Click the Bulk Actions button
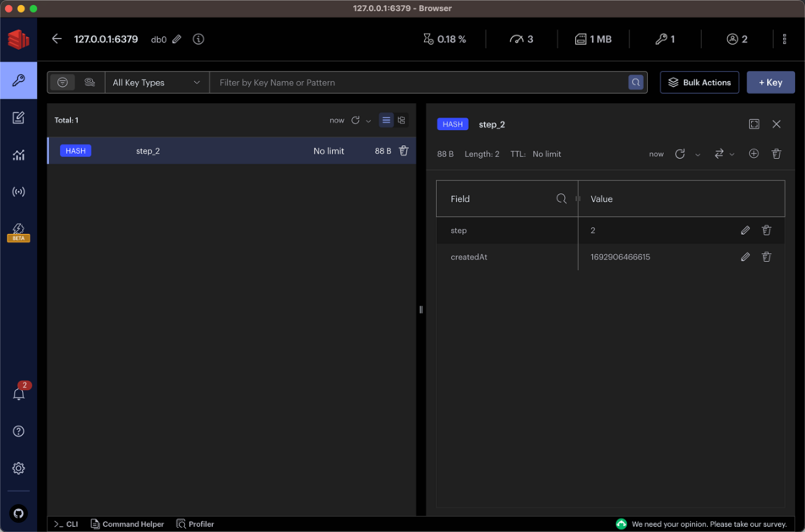 coord(699,82)
